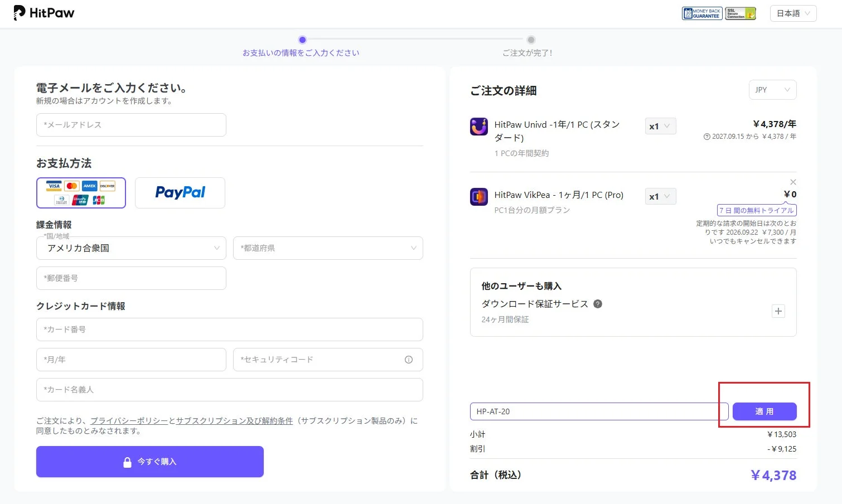
Task: Click help icon next to ダウンロード保証サービス
Action: tap(598, 304)
